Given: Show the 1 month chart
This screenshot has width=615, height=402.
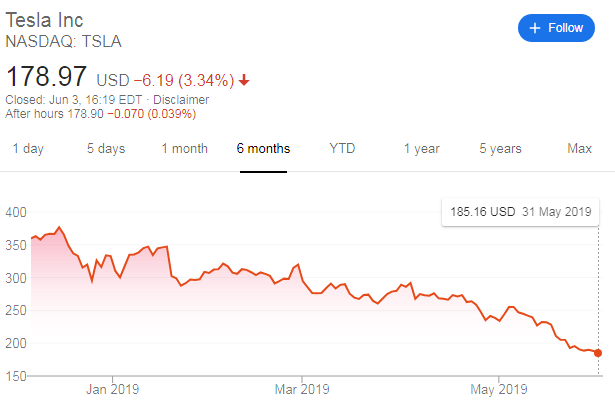Looking at the screenshot, I should click(185, 149).
